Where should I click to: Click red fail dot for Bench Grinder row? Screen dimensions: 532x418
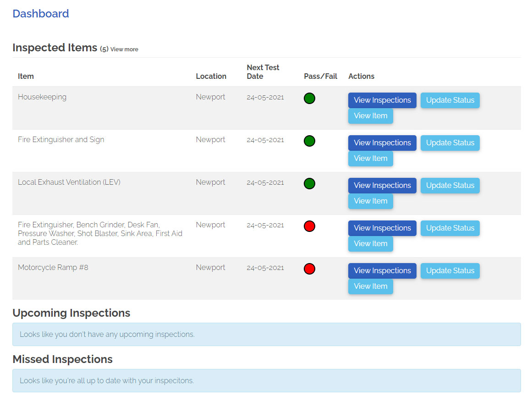coord(309,226)
